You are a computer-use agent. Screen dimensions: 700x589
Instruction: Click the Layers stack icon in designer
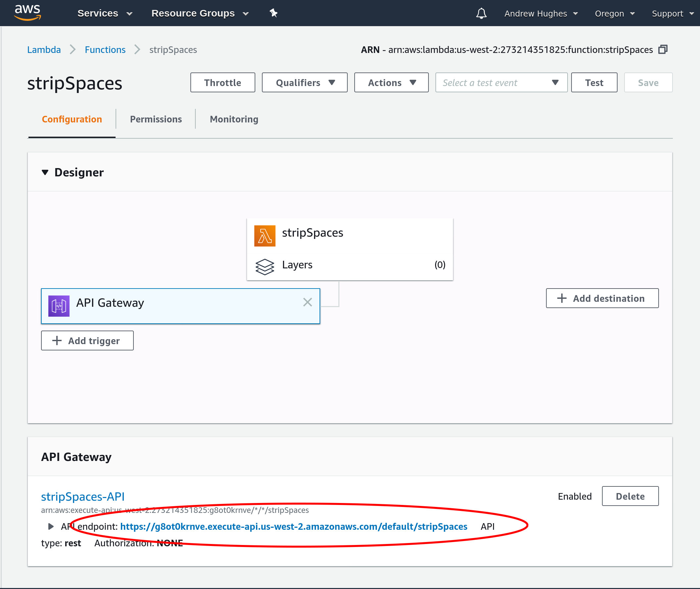point(265,265)
